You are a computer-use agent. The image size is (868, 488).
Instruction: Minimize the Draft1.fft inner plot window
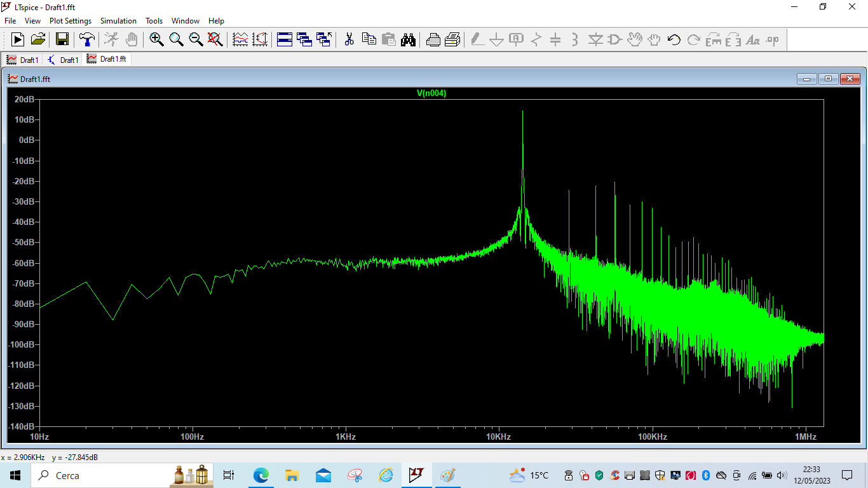[x=807, y=79]
